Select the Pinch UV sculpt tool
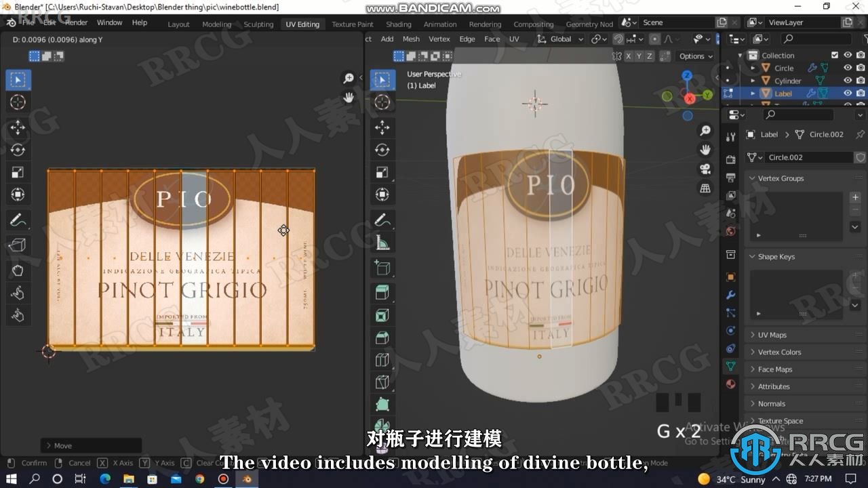This screenshot has width=868, height=488. [x=18, y=314]
